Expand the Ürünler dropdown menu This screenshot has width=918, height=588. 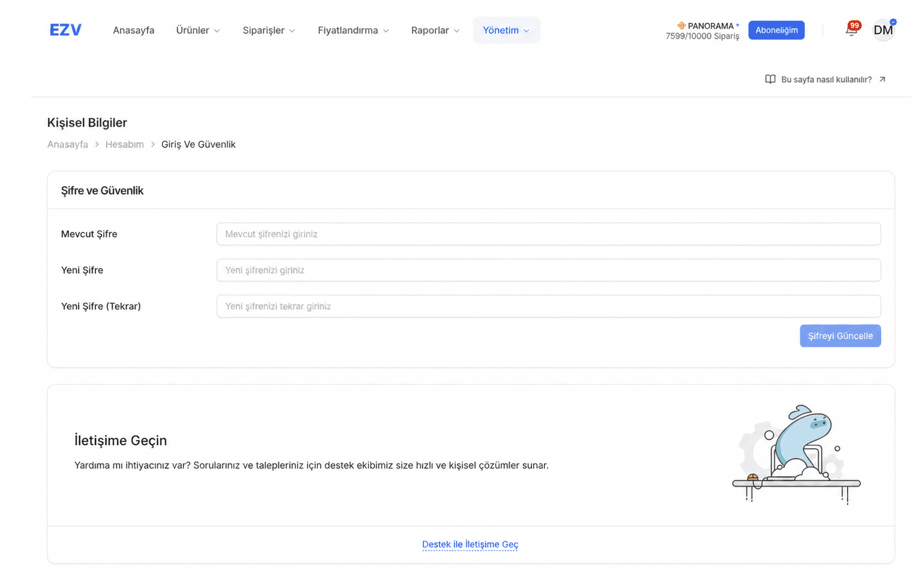click(x=198, y=30)
